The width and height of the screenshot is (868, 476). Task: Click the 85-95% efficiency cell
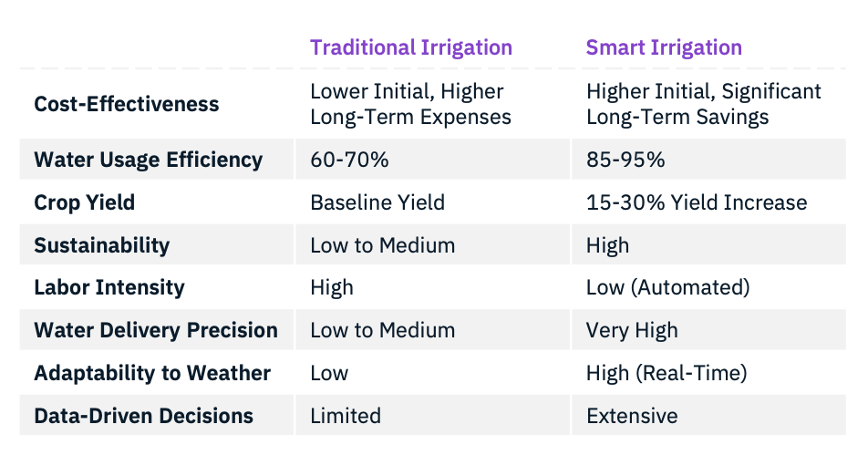(x=625, y=160)
